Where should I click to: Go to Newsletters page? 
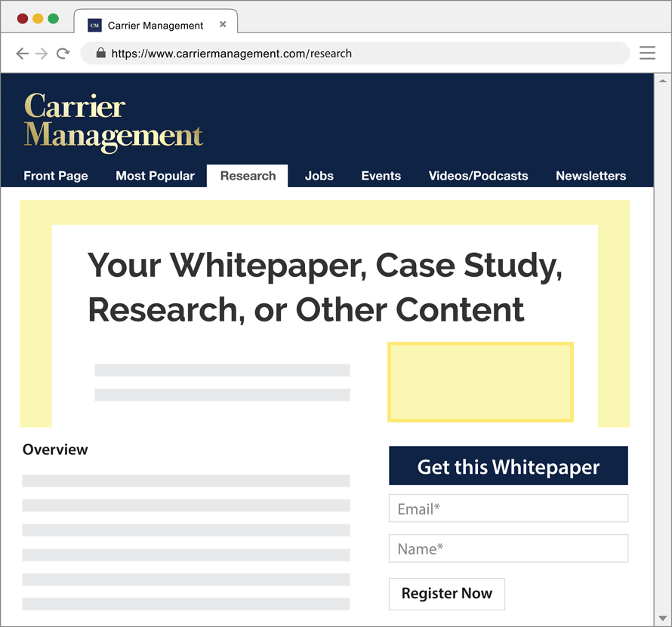pyautogui.click(x=590, y=176)
